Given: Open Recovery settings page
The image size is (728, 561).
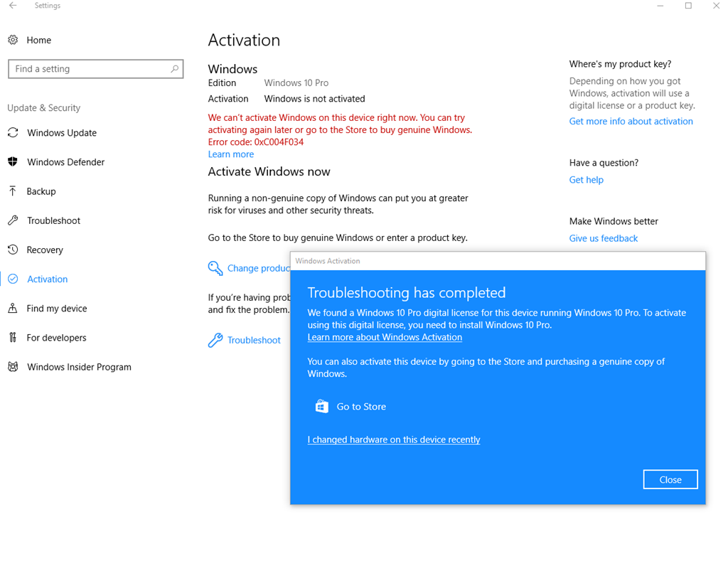Looking at the screenshot, I should pyautogui.click(x=45, y=250).
